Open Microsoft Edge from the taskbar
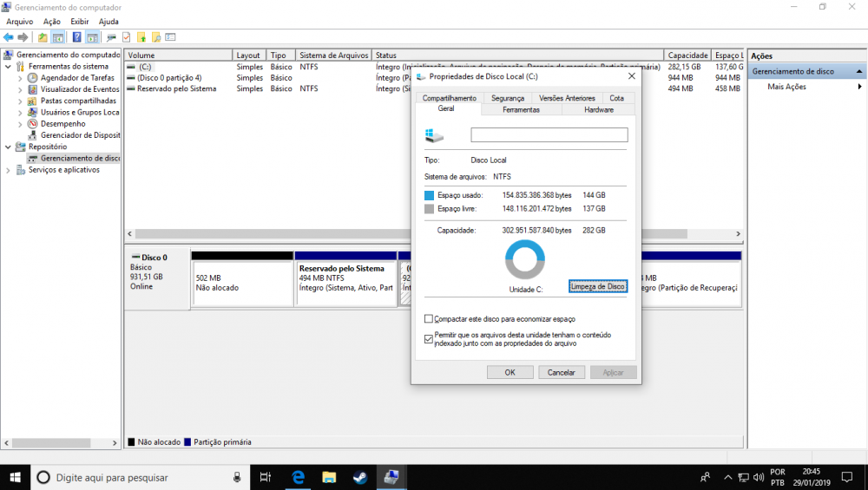 [298, 477]
